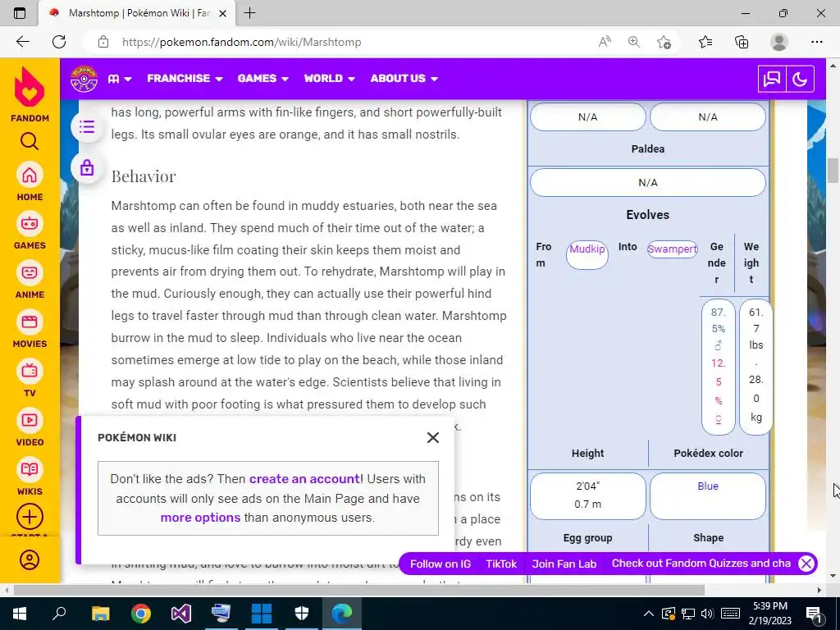The width and height of the screenshot is (840, 630).
Task: Open Fandom sidebar search
Action: pos(30,141)
